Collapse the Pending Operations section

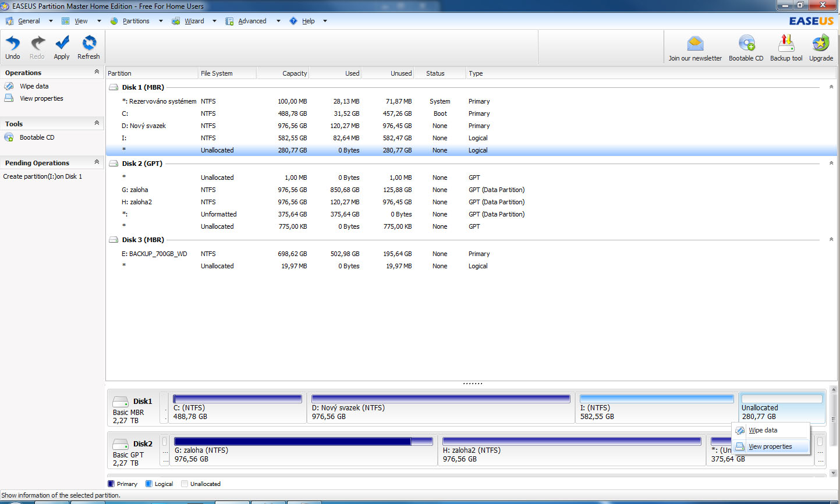click(97, 162)
